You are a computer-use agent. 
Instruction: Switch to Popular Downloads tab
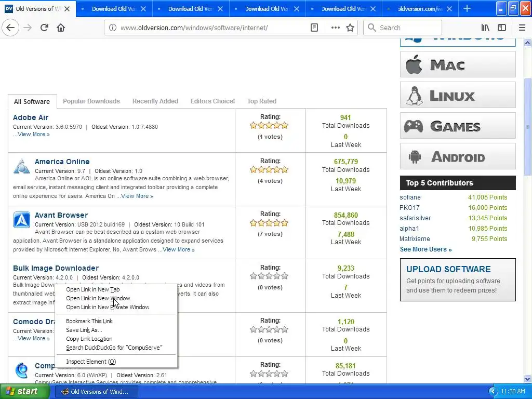coord(91,101)
